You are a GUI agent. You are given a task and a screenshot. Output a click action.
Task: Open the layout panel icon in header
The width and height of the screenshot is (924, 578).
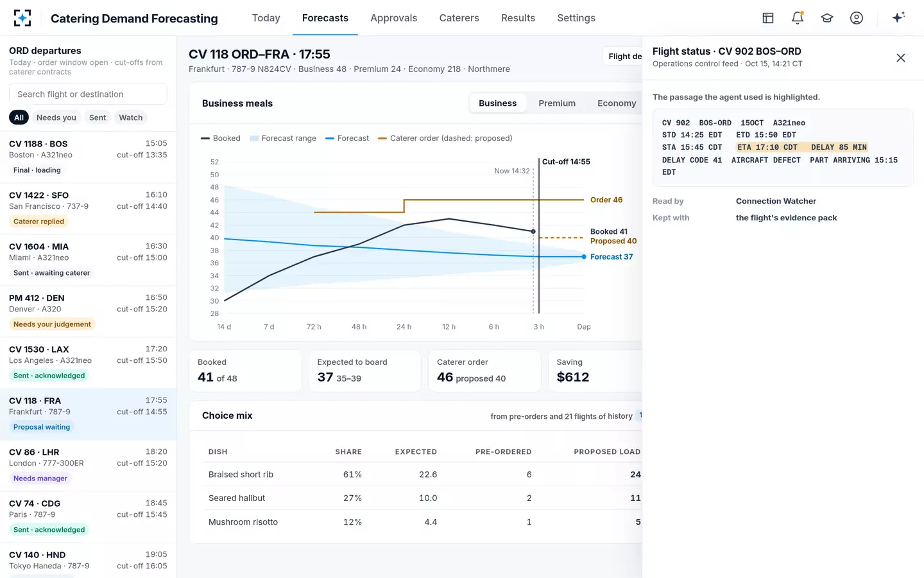click(768, 18)
